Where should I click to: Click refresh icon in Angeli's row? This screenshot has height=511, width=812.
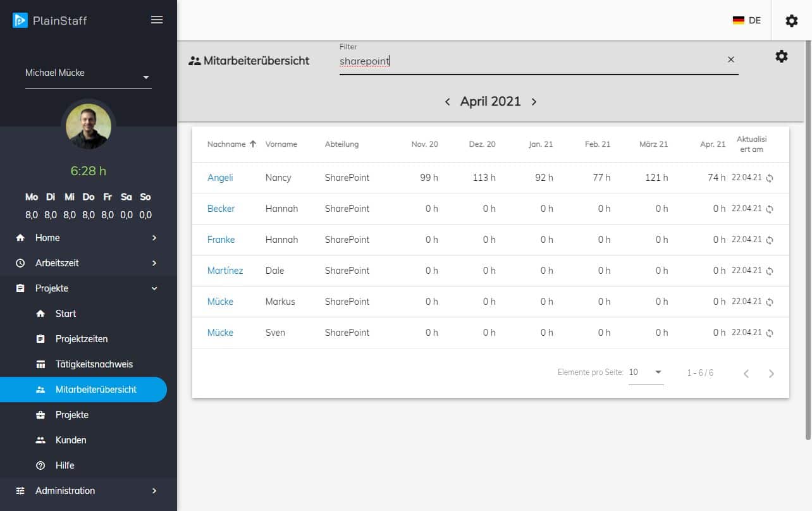(x=770, y=178)
